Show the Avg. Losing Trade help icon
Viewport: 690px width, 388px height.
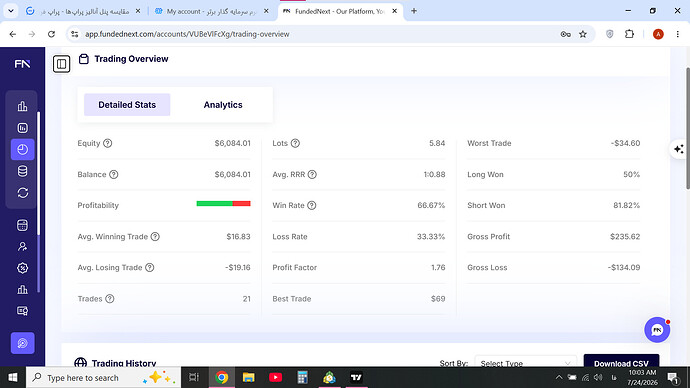point(150,267)
